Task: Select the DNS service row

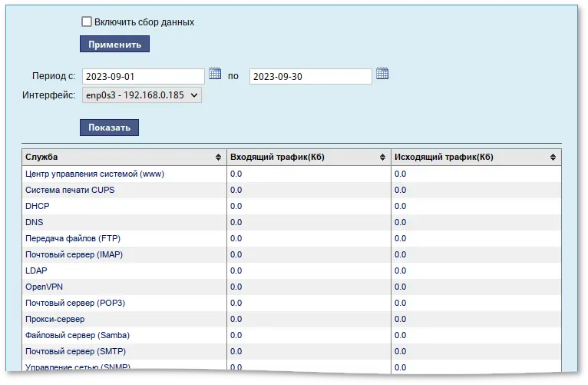Action: pos(35,222)
